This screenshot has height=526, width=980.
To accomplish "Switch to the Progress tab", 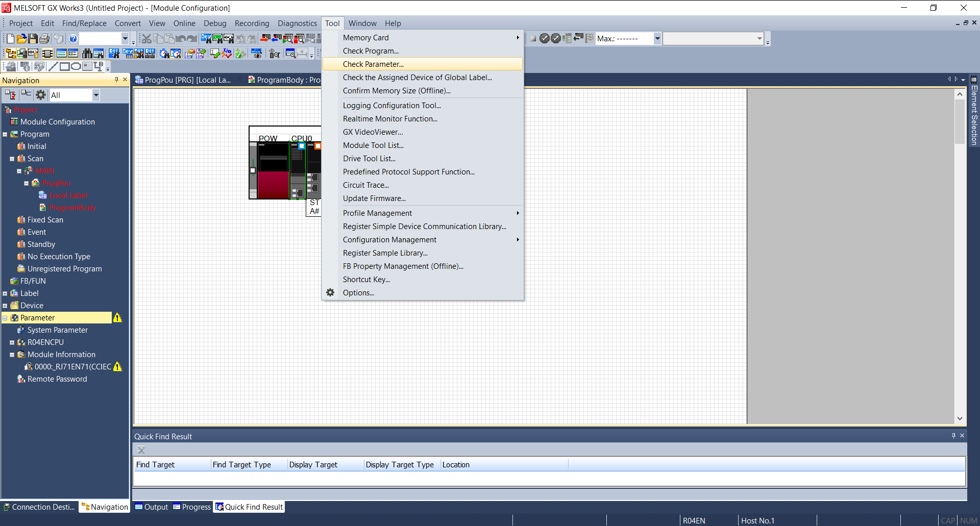I will pos(192,507).
